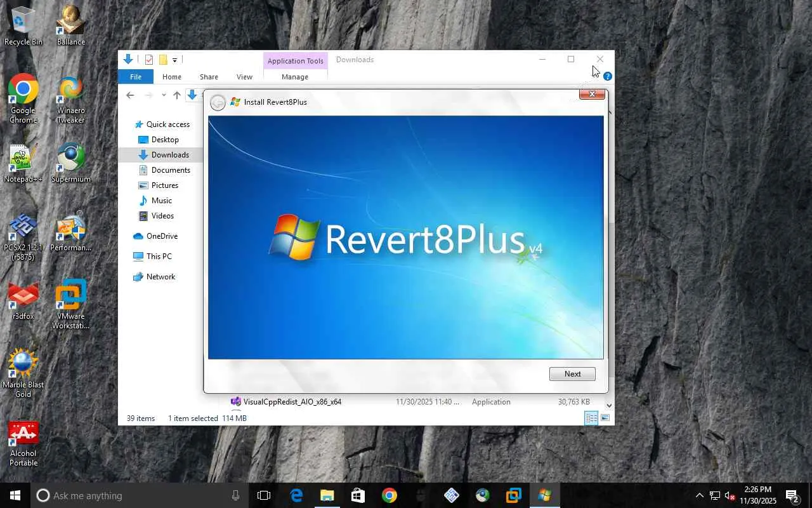
Task: Click the Properties icon in Explorer's quick access toolbar
Action: click(149, 60)
